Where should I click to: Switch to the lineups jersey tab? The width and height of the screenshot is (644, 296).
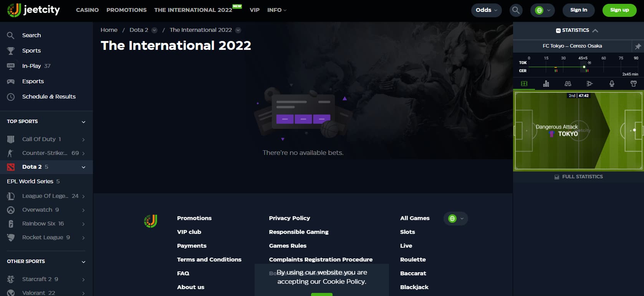(634, 84)
